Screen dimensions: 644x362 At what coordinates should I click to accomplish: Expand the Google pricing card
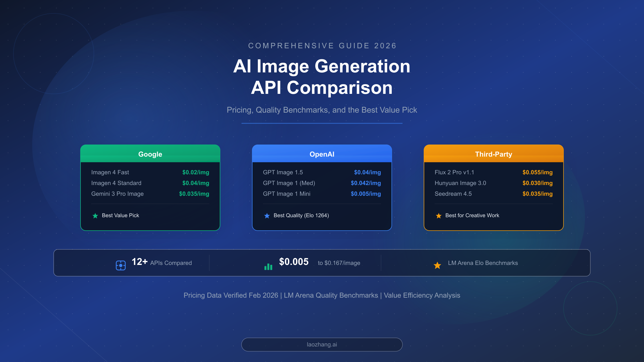(150, 188)
